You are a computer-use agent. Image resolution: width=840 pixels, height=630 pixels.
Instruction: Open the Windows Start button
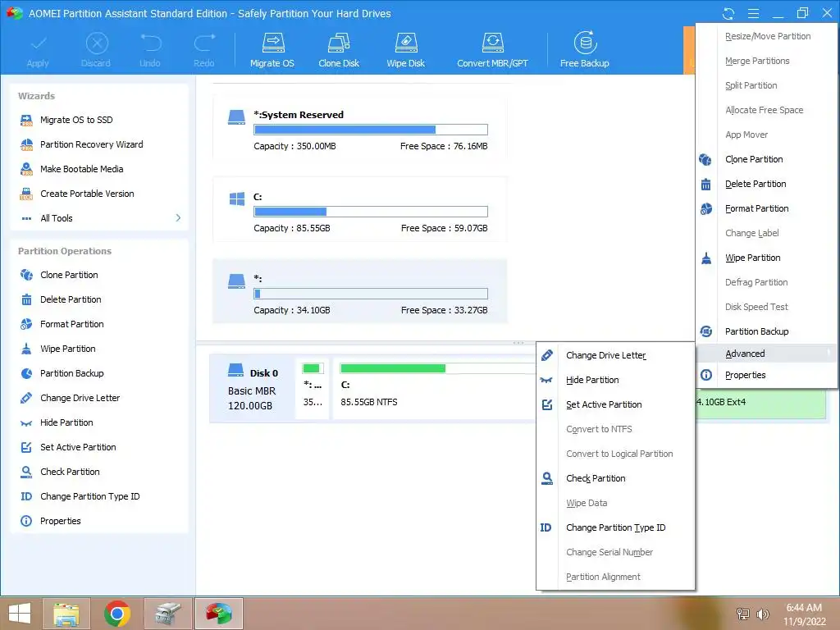(20, 614)
